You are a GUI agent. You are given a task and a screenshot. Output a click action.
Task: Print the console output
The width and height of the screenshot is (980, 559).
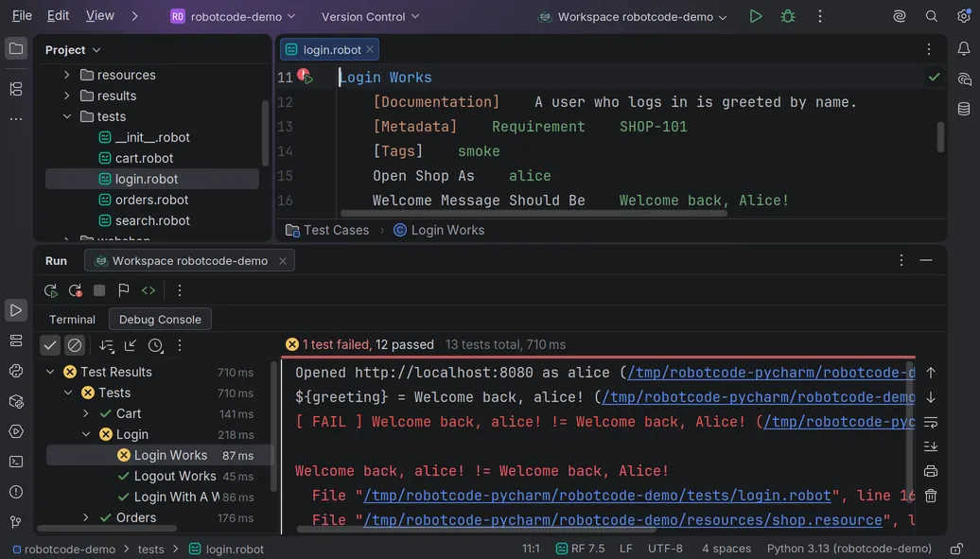(x=931, y=471)
